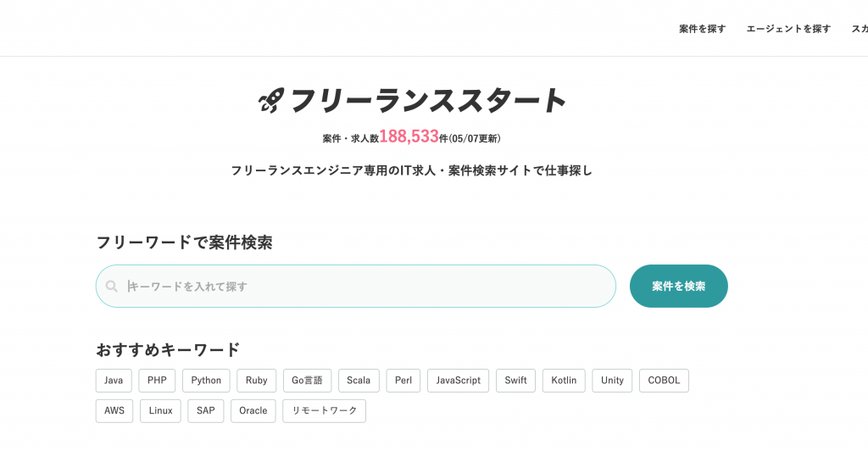Click the おすすめキーワード heading
Viewport: 868px width, 451px height.
(169, 350)
